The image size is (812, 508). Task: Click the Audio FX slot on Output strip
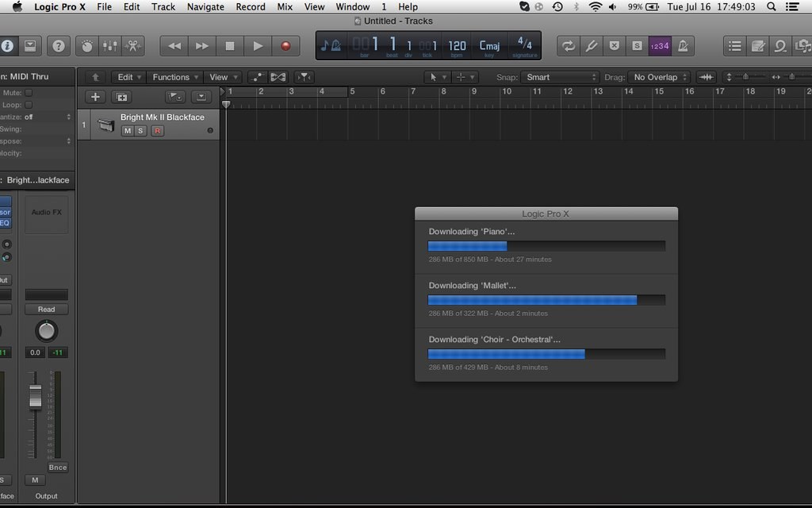coord(47,214)
